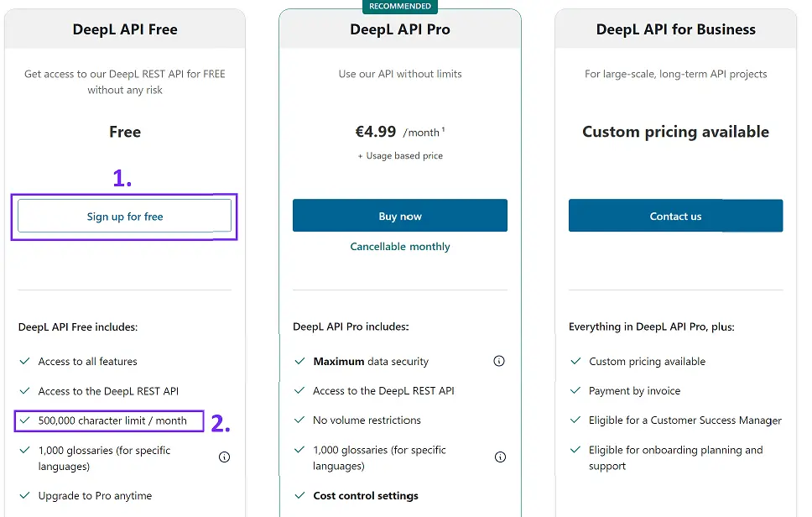Click Sign up for free button
The width and height of the screenshot is (812, 517).
point(124,216)
